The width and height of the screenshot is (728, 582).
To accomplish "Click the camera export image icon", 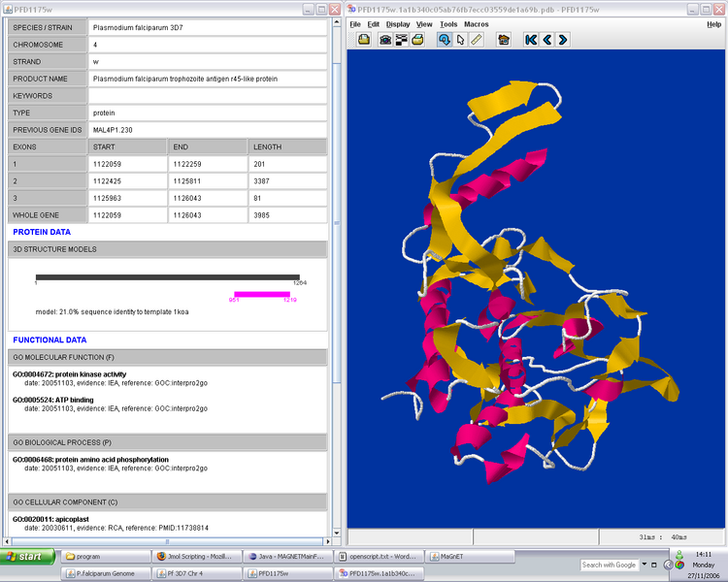I will click(385, 40).
